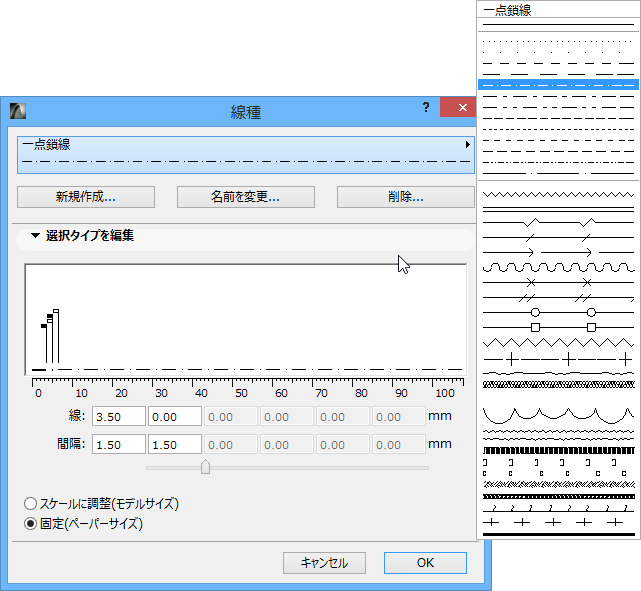Choose the very long dash with single dot line
Image resolution: width=641 pixels, height=591 pixels.
pos(558,173)
